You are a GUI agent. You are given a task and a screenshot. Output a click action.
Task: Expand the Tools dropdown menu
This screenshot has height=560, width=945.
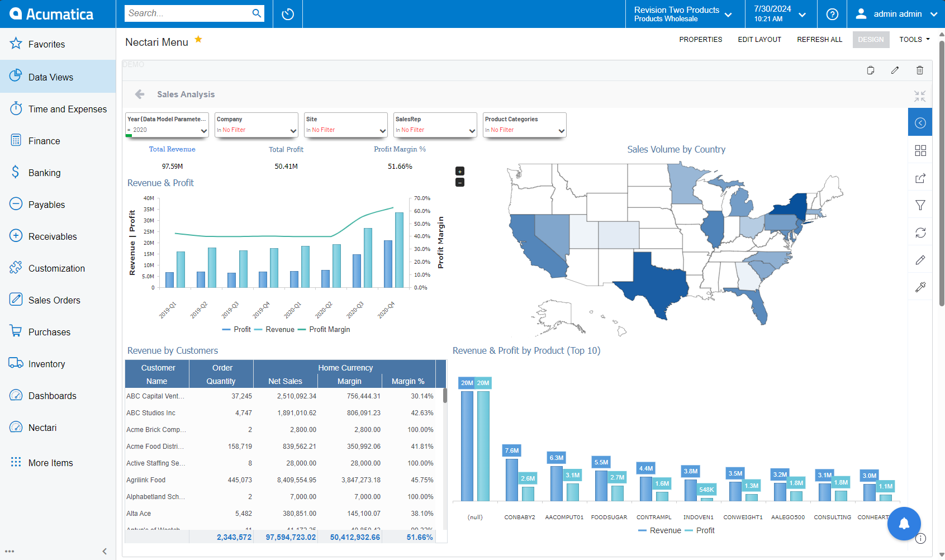point(914,40)
